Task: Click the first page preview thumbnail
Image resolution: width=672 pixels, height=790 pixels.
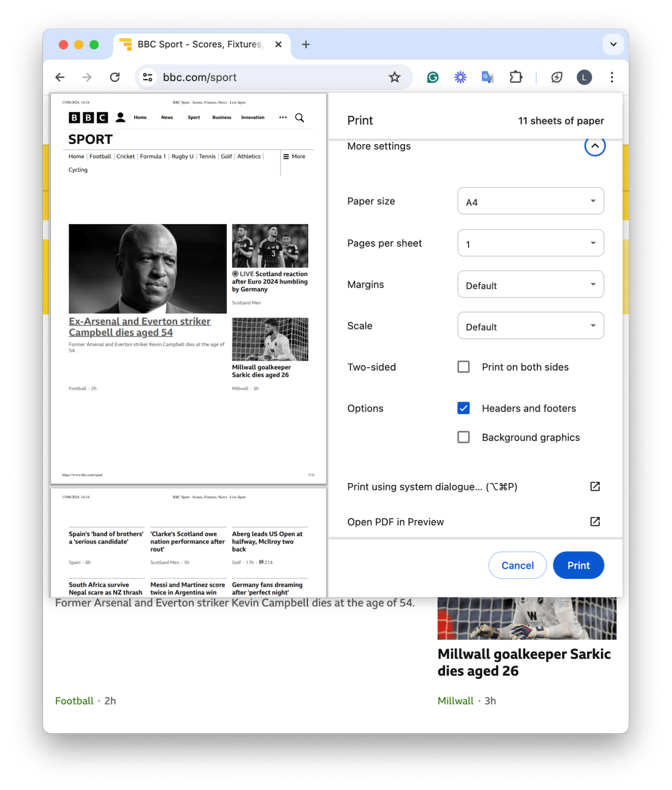Action: (x=189, y=289)
